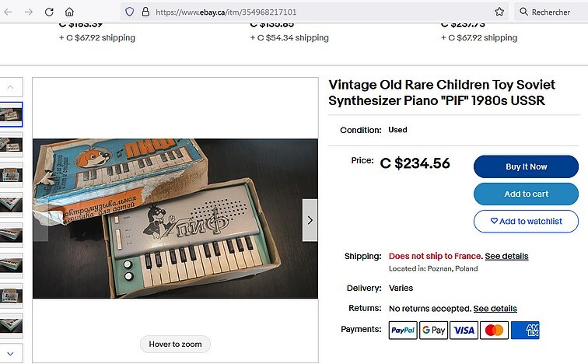Screen dimensions: 588x364
Task: Click the American Express payment icon
Action: coord(525,330)
